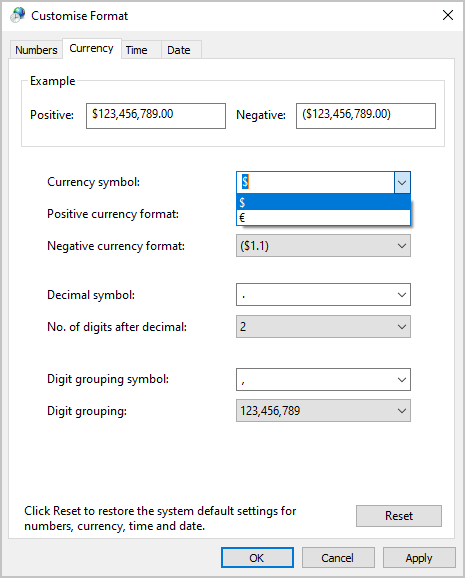Click the Reset button

point(399,516)
